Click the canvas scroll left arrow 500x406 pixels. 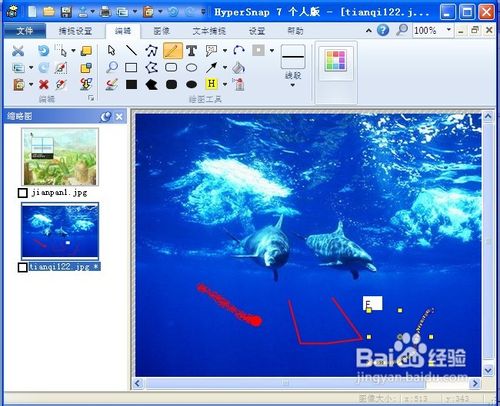[138, 383]
